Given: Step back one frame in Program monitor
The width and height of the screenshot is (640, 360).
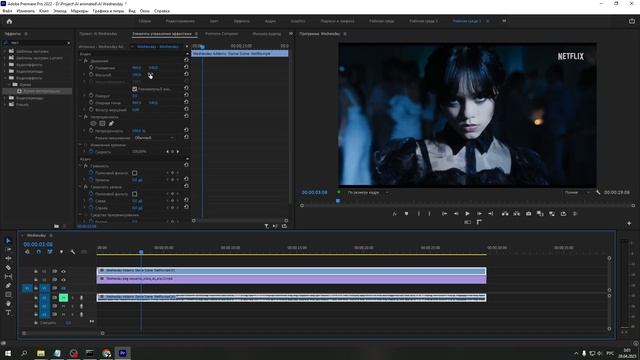Looking at the screenshot, I should point(456,213).
